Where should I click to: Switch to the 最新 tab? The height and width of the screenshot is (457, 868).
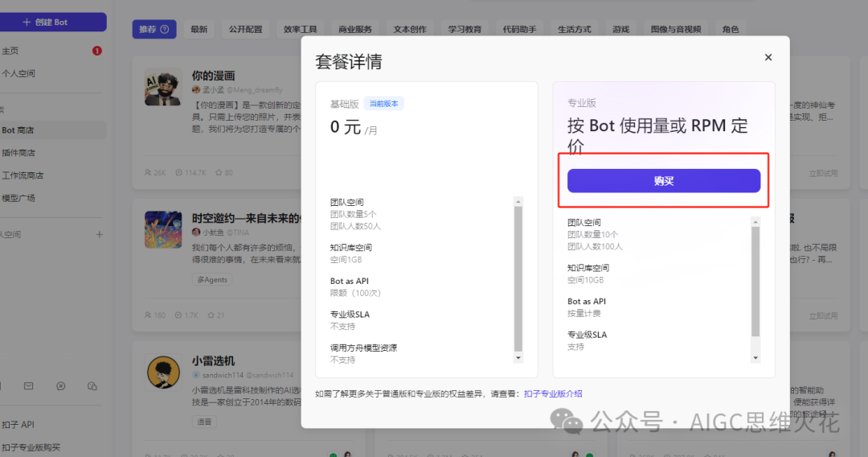[199, 29]
